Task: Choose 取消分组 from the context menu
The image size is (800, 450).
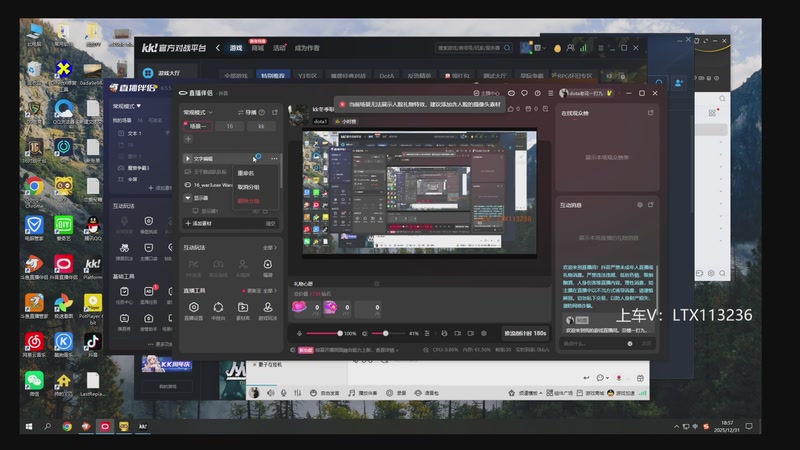Action: pyautogui.click(x=248, y=187)
